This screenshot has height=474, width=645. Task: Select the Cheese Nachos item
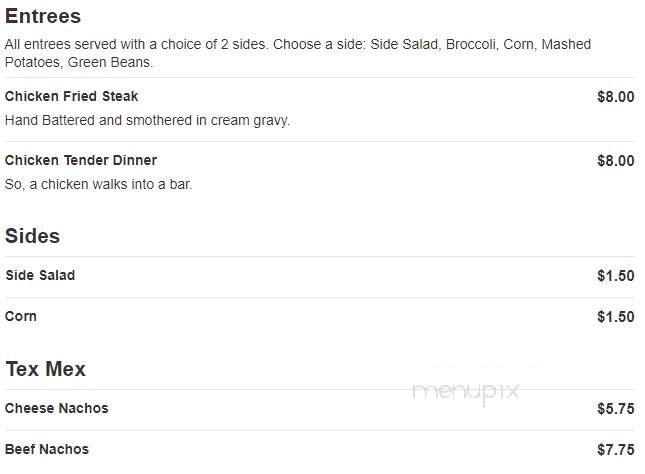57,408
